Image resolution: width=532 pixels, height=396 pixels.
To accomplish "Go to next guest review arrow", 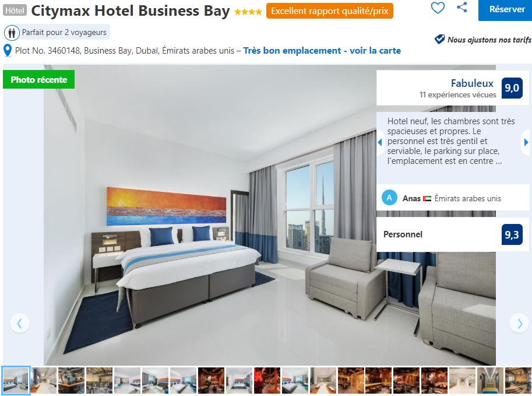I will [x=526, y=142].
